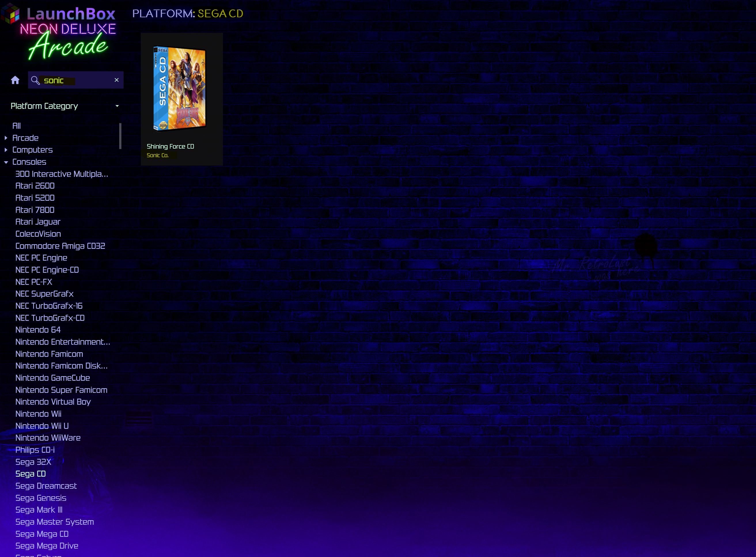Select Nintendo Virtual Boy platform
This screenshot has height=557, width=756.
click(x=53, y=402)
